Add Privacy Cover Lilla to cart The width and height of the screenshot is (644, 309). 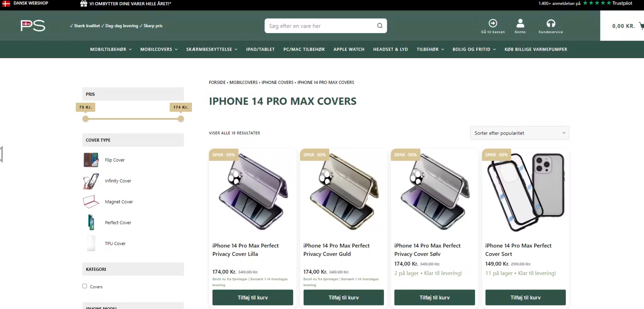point(253,297)
